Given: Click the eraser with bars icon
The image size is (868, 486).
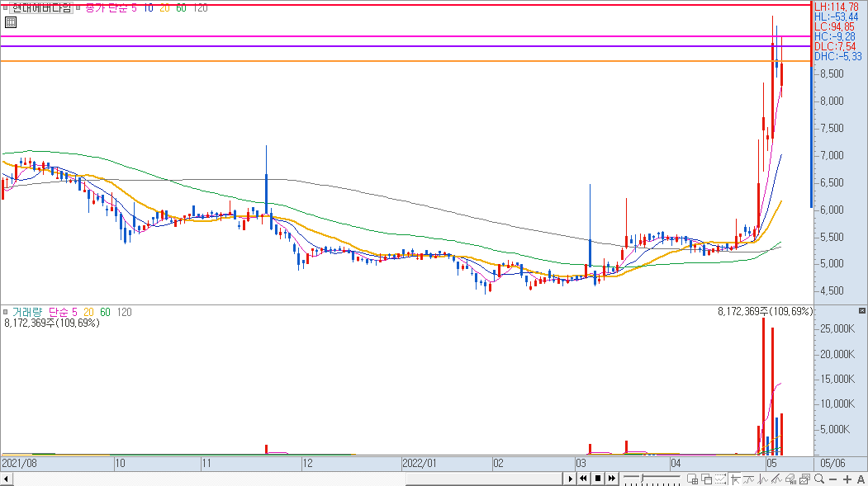Looking at the screenshot, I should pos(790,479).
